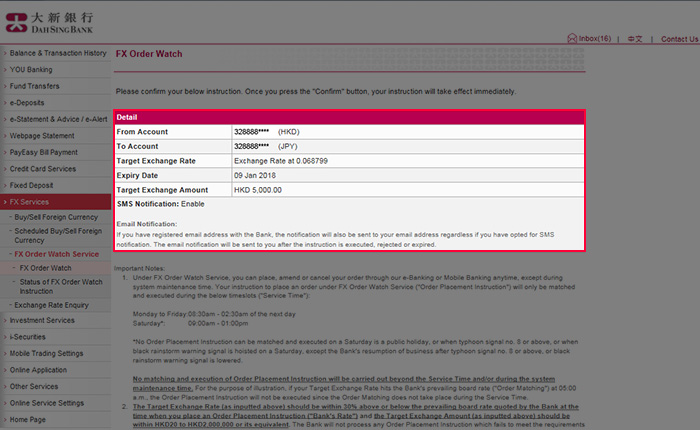The height and width of the screenshot is (430, 700).
Task: Select From Account value 328888**** (HKD)
Action: coord(267,132)
